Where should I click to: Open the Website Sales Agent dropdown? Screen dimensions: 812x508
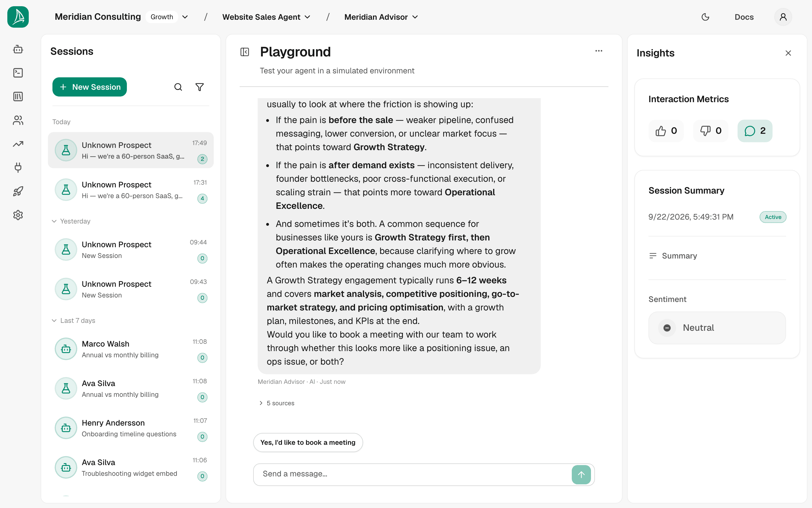(x=266, y=17)
